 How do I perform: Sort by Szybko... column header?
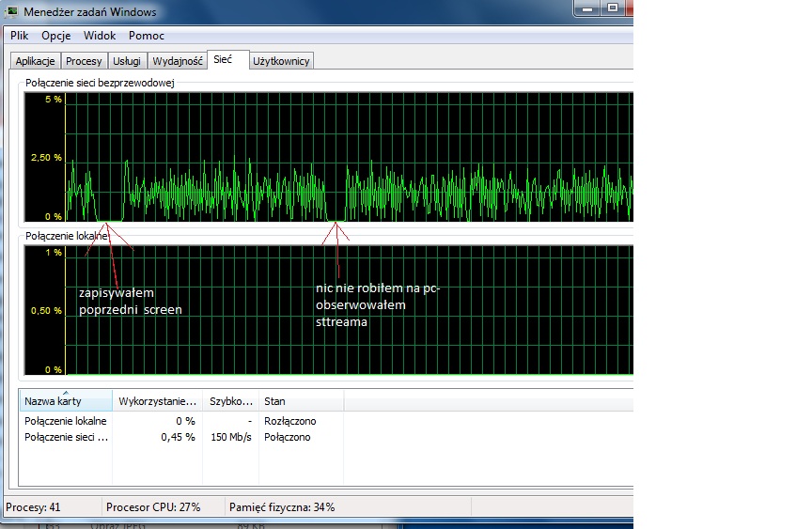(231, 401)
